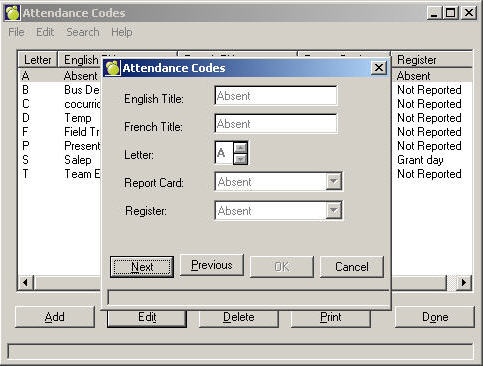Decrement the Letter spinner down arrow
The width and height of the screenshot is (483, 366).
[x=240, y=159]
